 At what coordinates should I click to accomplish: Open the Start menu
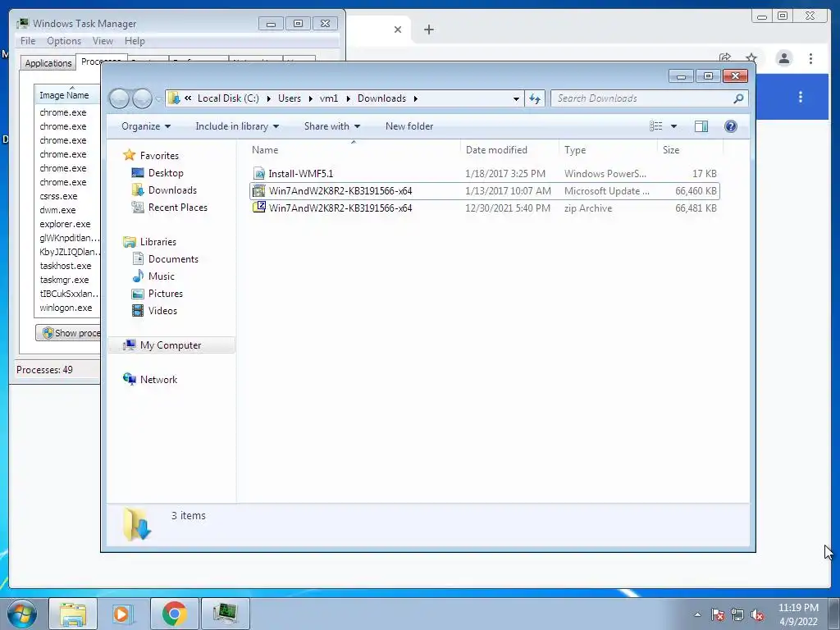(22, 614)
